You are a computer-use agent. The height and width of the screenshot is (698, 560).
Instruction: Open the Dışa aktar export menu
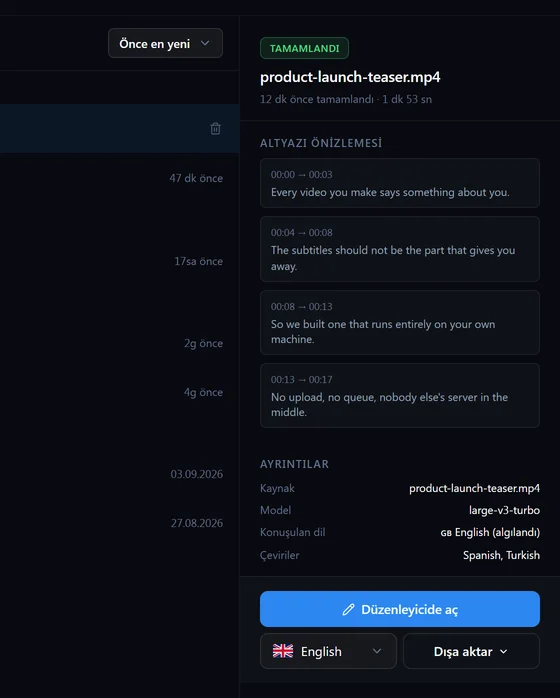point(471,651)
